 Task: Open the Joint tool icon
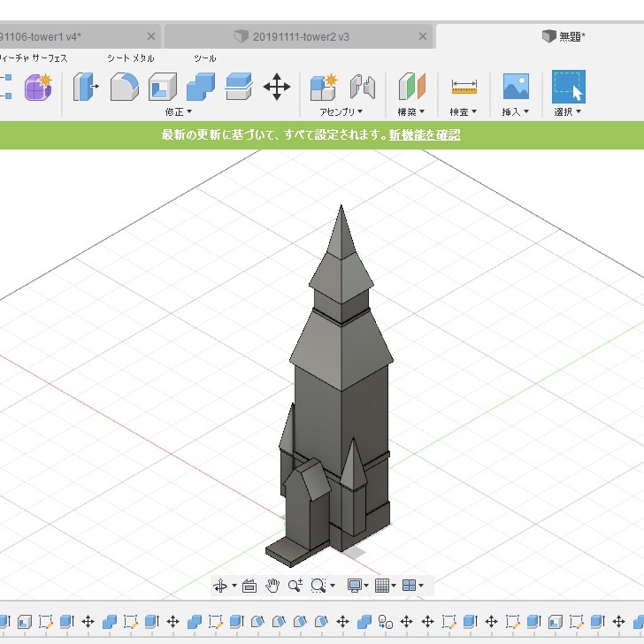[363, 87]
